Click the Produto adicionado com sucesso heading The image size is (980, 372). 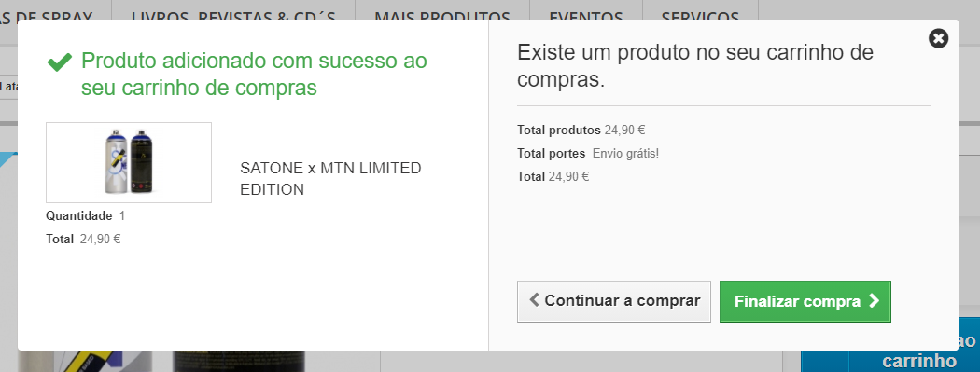(254, 75)
